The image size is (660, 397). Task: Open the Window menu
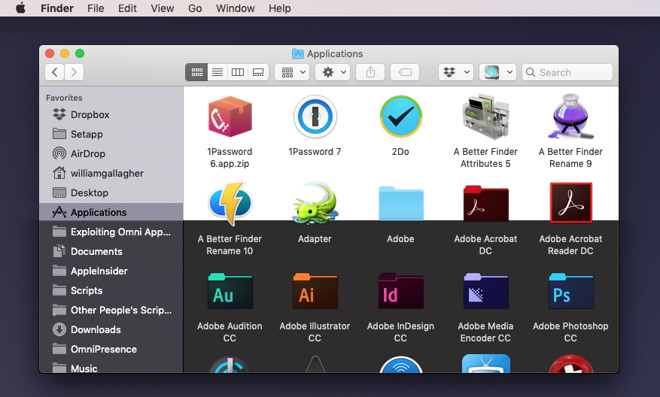pos(235,8)
